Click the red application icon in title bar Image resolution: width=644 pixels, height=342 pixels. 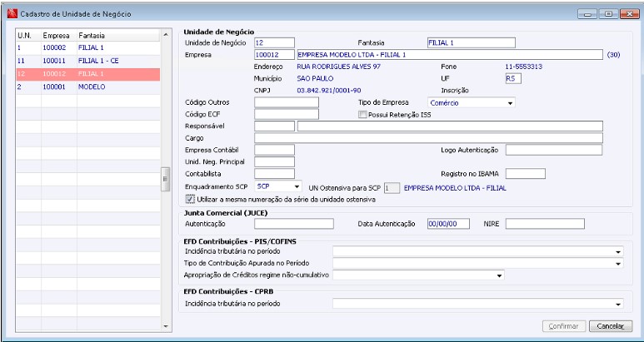pos(13,14)
